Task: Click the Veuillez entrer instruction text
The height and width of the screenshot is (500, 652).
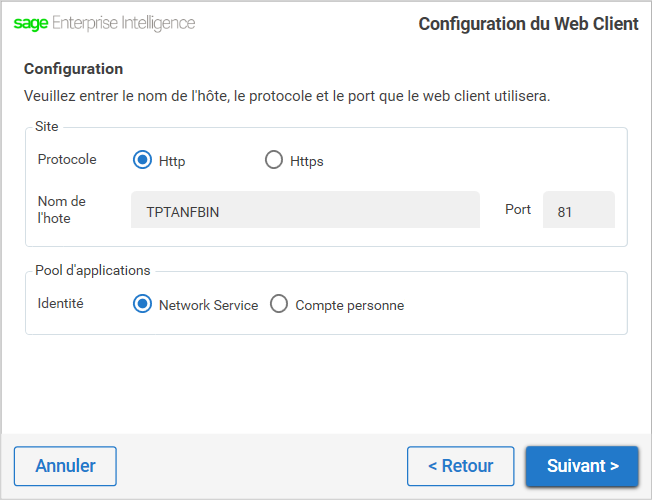Action: click(x=287, y=96)
